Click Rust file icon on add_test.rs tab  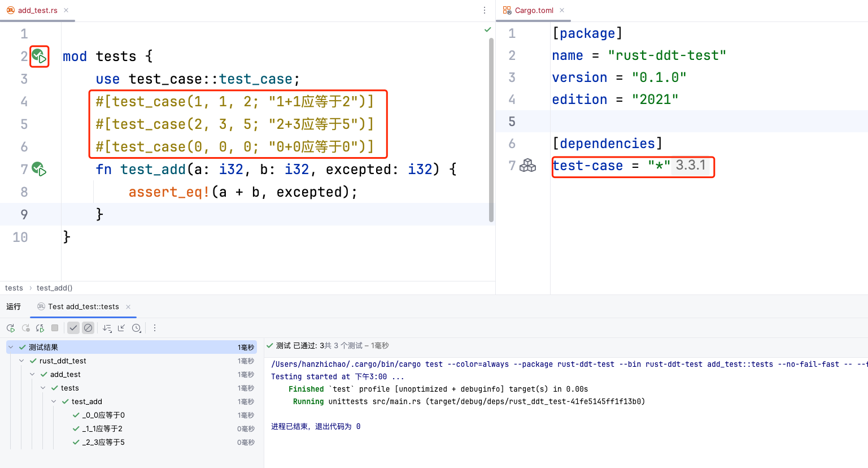coord(11,10)
